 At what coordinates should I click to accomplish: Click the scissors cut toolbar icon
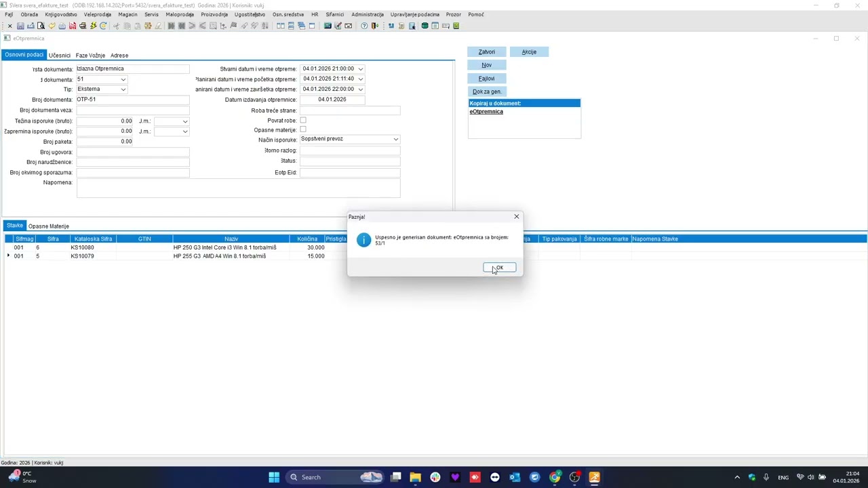click(117, 26)
